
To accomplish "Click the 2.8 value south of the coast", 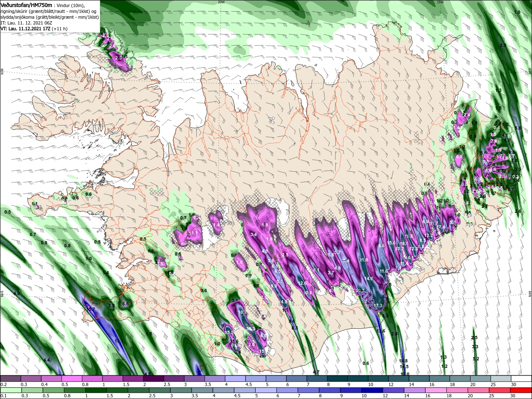I will 394,334.
